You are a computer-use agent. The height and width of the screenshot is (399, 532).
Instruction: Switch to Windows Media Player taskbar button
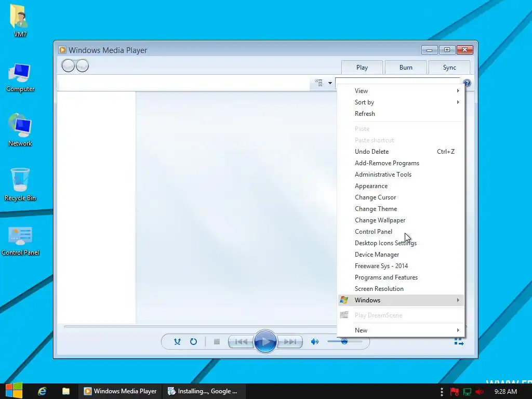point(121,391)
